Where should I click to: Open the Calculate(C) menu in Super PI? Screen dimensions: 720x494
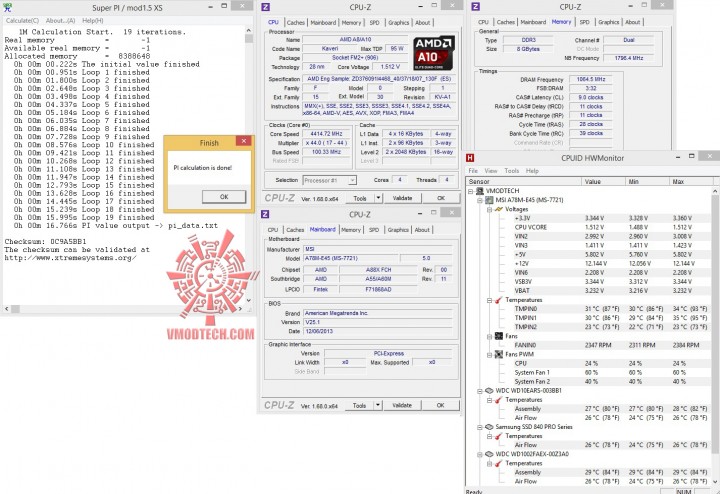point(22,21)
